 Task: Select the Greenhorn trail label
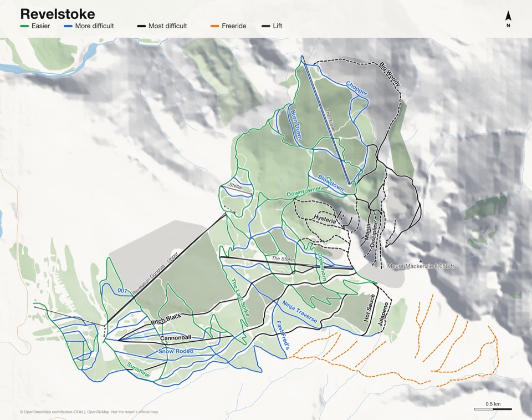pos(321,267)
